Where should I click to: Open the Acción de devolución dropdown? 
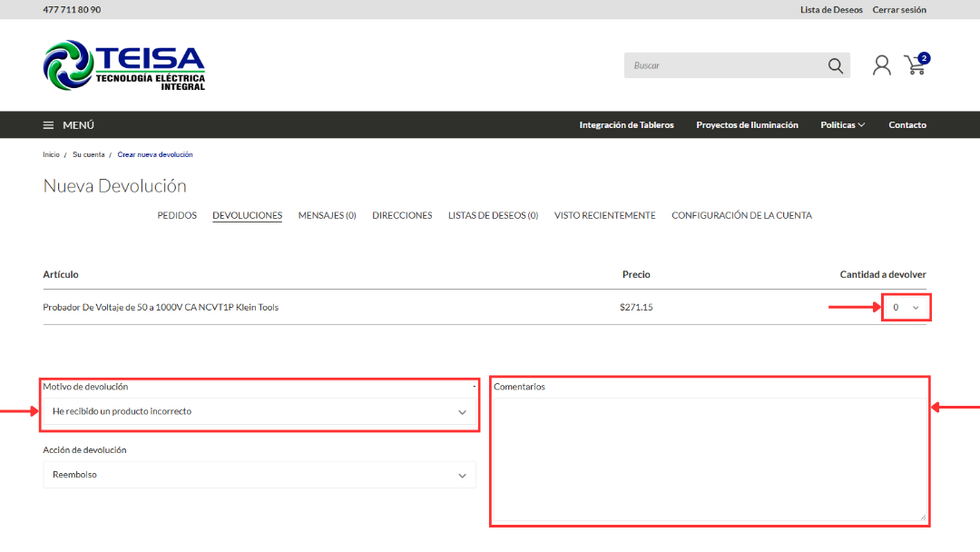(260, 475)
